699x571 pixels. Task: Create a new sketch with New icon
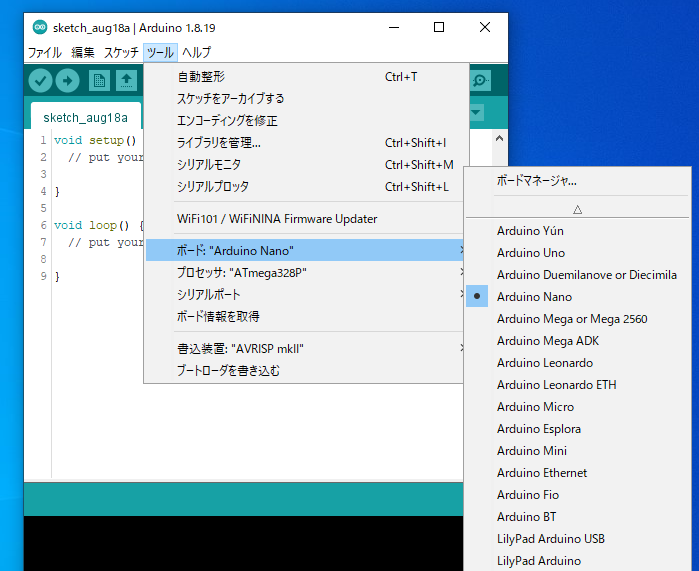click(x=99, y=81)
